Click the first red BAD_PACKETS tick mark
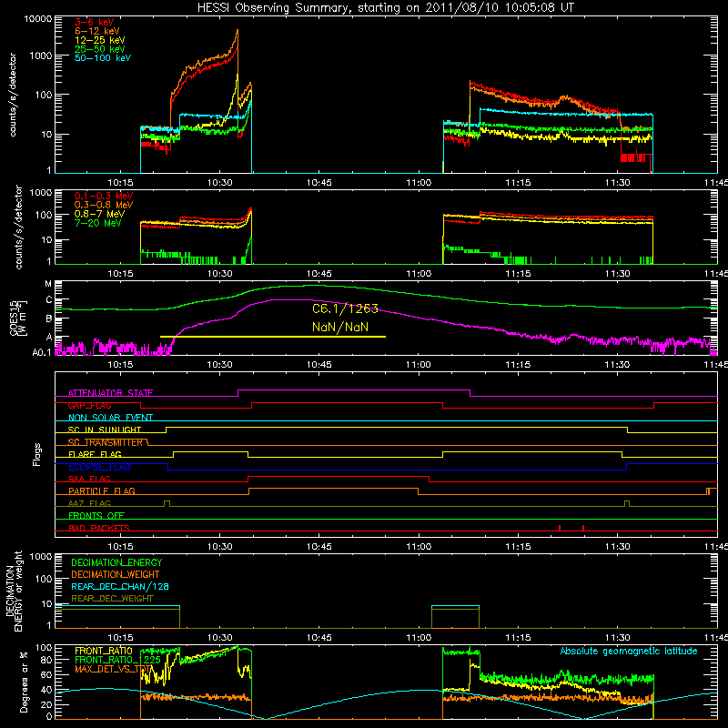The image size is (728, 728). coord(560,528)
